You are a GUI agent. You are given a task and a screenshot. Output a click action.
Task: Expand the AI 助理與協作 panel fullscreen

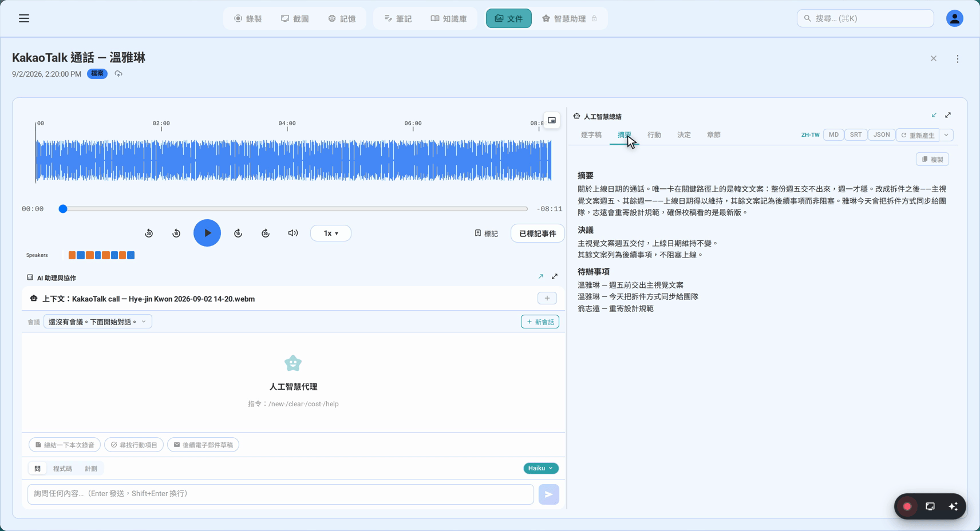coord(555,276)
